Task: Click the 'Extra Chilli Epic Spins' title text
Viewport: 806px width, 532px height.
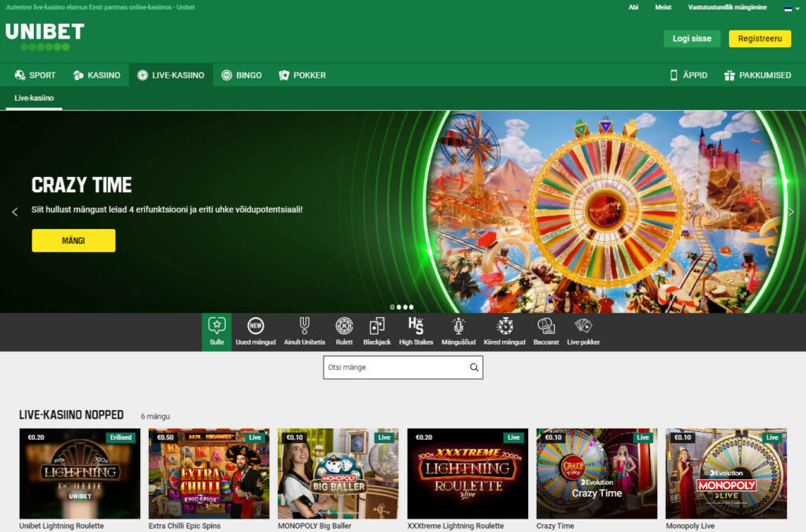Action: pyautogui.click(x=184, y=526)
